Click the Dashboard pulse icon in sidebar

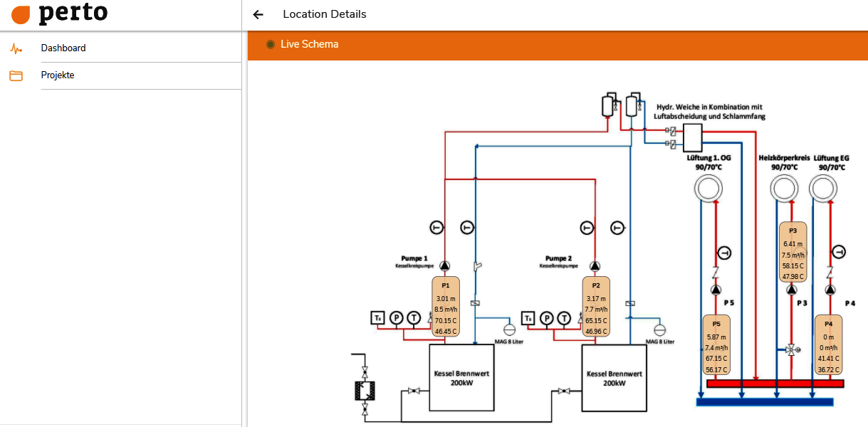click(x=16, y=48)
